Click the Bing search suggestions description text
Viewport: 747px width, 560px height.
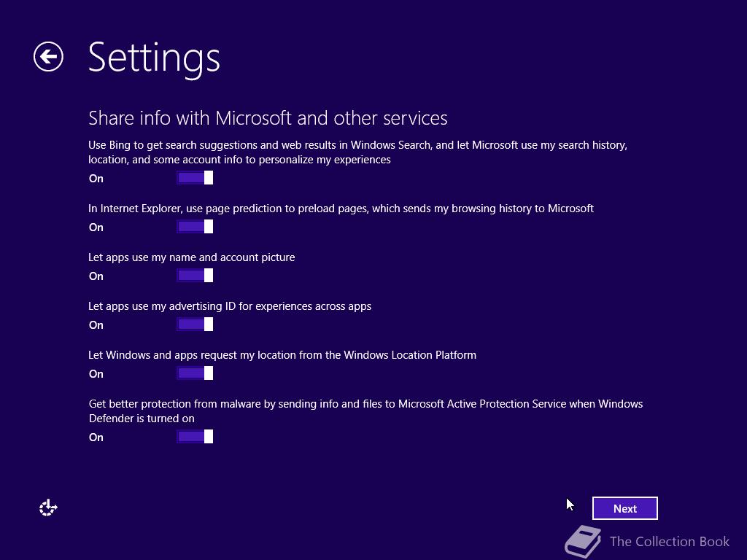357,152
